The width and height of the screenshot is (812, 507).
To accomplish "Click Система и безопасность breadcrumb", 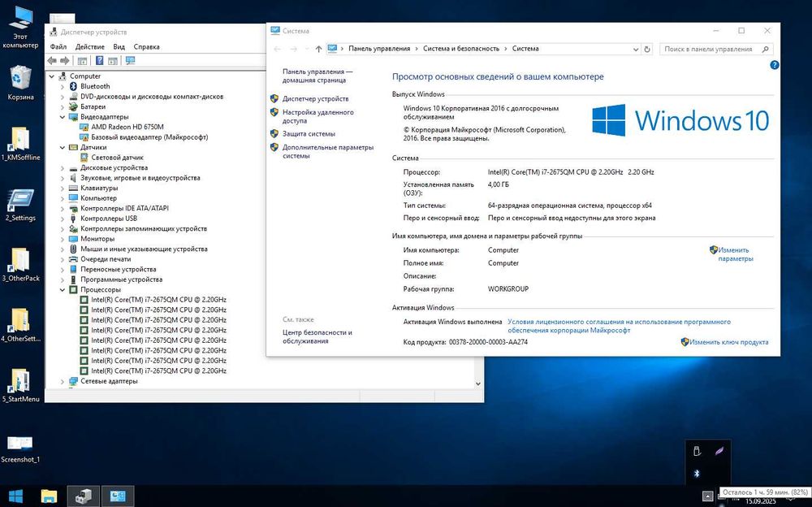I will (x=461, y=49).
